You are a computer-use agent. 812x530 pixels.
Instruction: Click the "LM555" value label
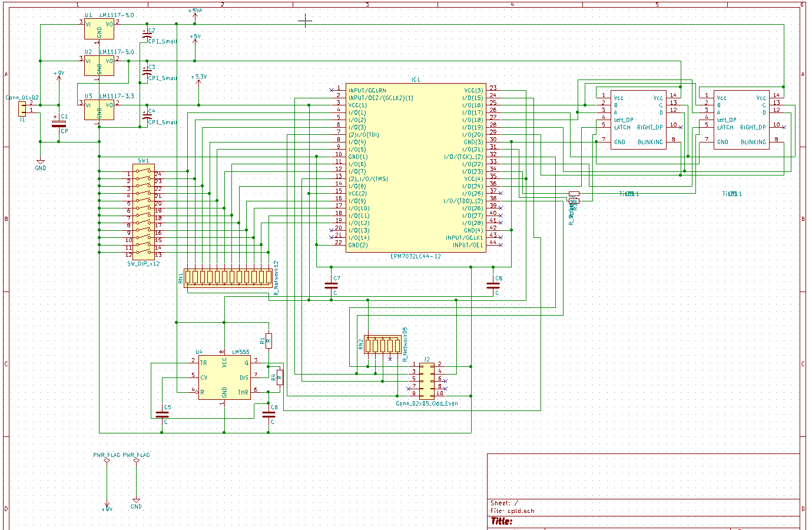[240, 352]
